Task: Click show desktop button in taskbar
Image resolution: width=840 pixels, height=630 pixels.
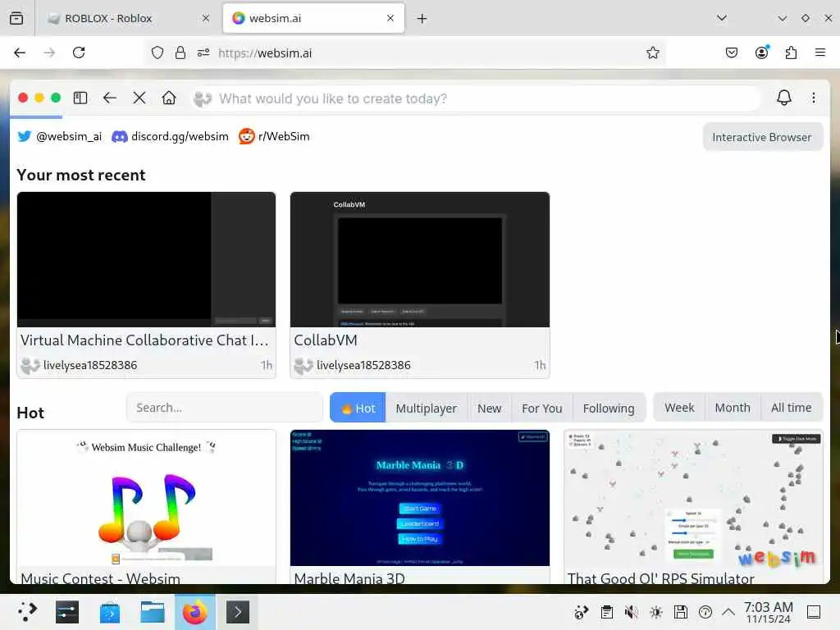Action: click(813, 612)
